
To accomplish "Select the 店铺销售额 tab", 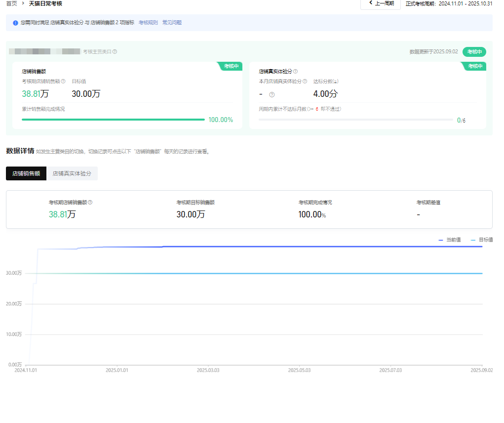I will pyautogui.click(x=26, y=174).
